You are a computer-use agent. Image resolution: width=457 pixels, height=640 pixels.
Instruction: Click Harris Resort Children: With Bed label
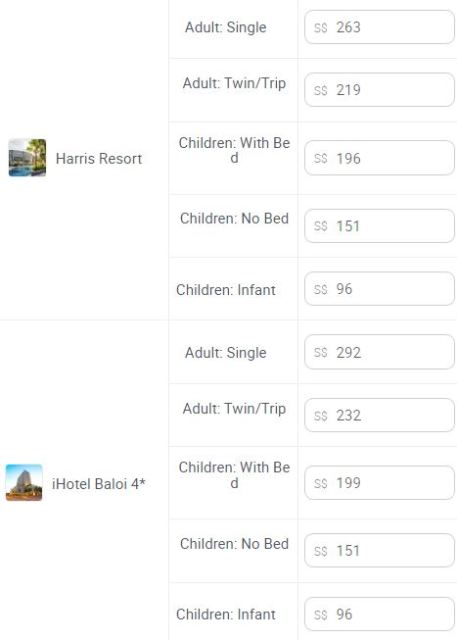234,150
